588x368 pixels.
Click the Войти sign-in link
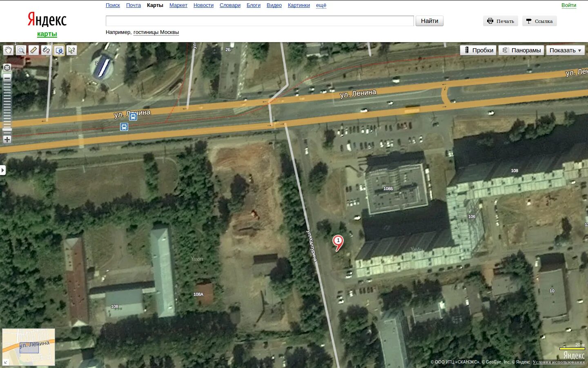tap(569, 5)
